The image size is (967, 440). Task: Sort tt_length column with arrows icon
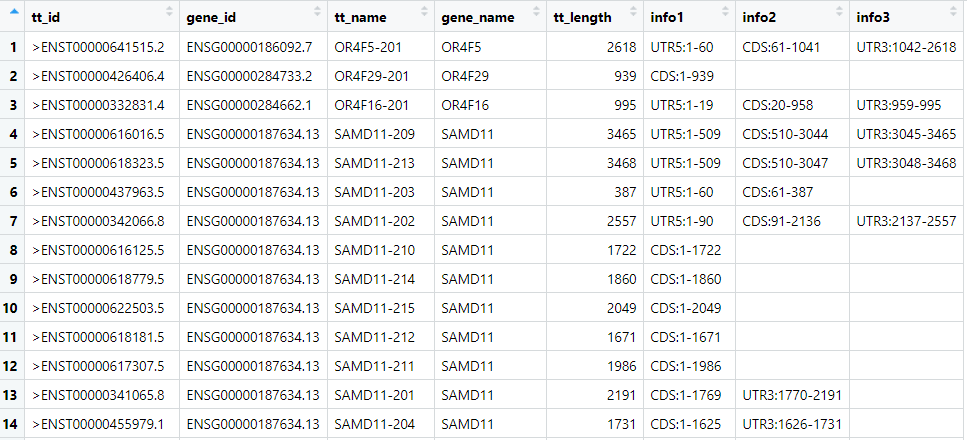(x=633, y=11)
